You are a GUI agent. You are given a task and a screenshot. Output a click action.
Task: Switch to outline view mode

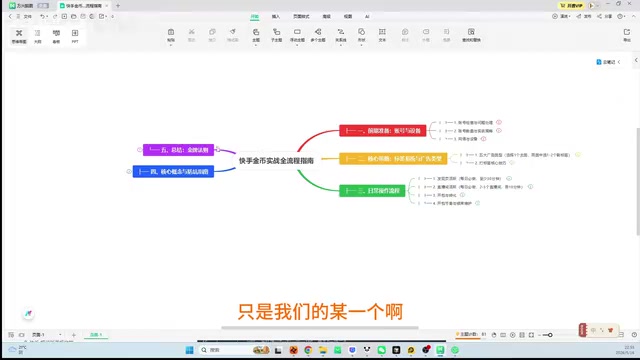[x=38, y=36]
